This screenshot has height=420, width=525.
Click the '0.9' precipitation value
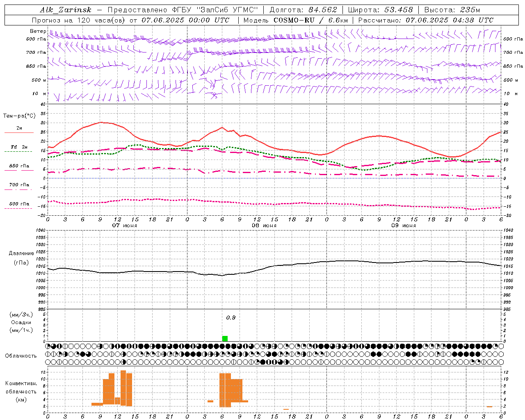(x=231, y=317)
